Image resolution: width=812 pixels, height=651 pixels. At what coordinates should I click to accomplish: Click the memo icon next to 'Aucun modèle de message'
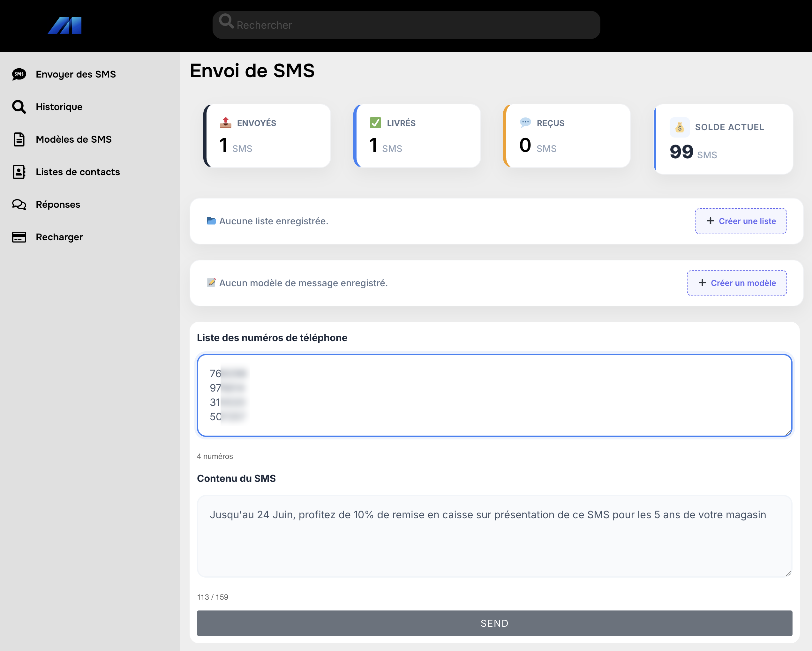pyautogui.click(x=211, y=283)
